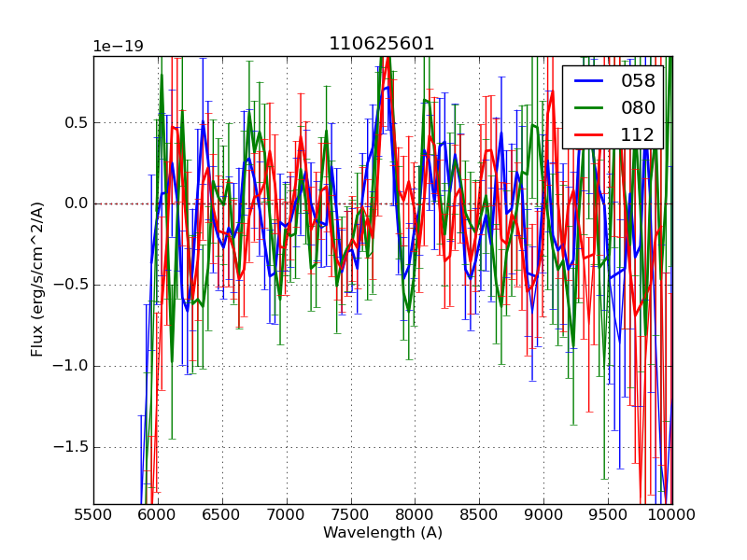
Task: Select the blue line sample in legend
Action: point(590,81)
